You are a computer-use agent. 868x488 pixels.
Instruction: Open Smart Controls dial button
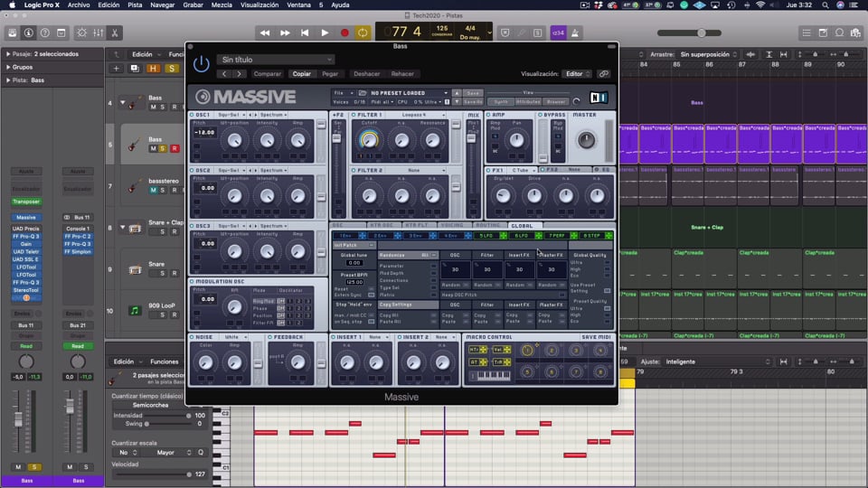(x=81, y=33)
